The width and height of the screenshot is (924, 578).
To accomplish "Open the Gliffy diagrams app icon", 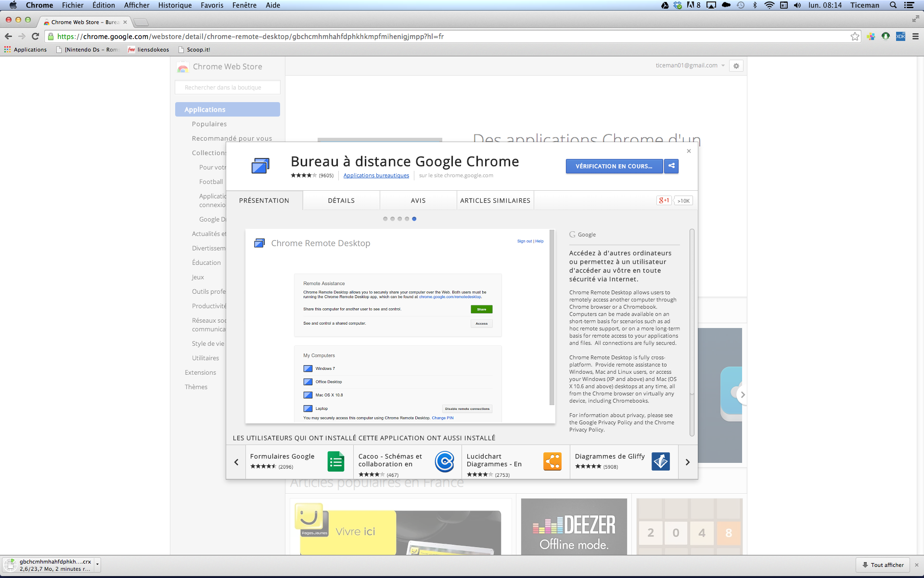I will pyautogui.click(x=661, y=461).
